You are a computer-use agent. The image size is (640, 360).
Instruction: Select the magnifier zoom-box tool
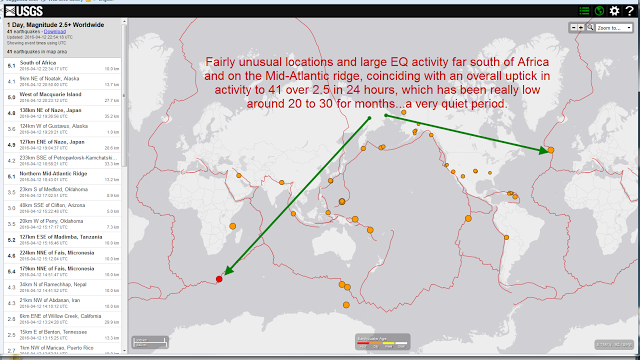[590, 28]
